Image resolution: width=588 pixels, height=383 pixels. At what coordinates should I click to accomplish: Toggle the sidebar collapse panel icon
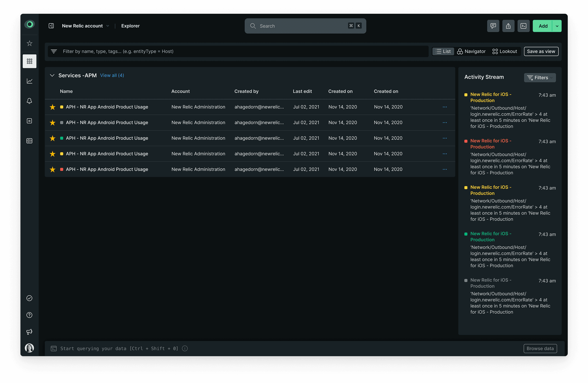[x=51, y=26]
